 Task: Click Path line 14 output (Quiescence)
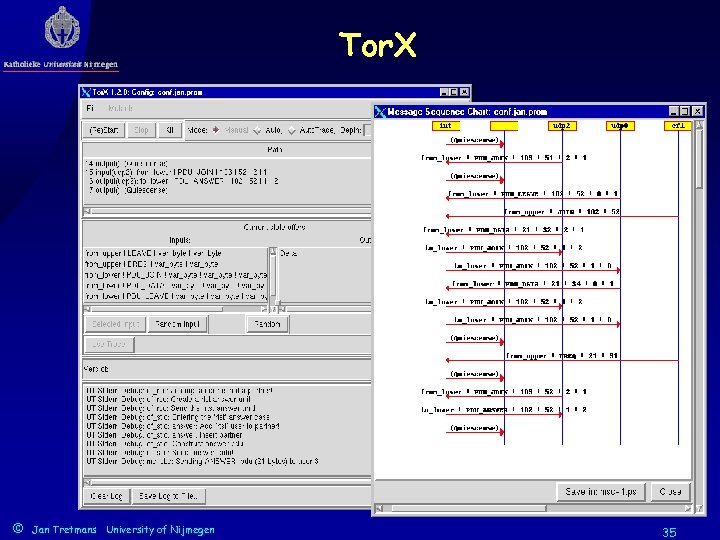click(x=127, y=163)
